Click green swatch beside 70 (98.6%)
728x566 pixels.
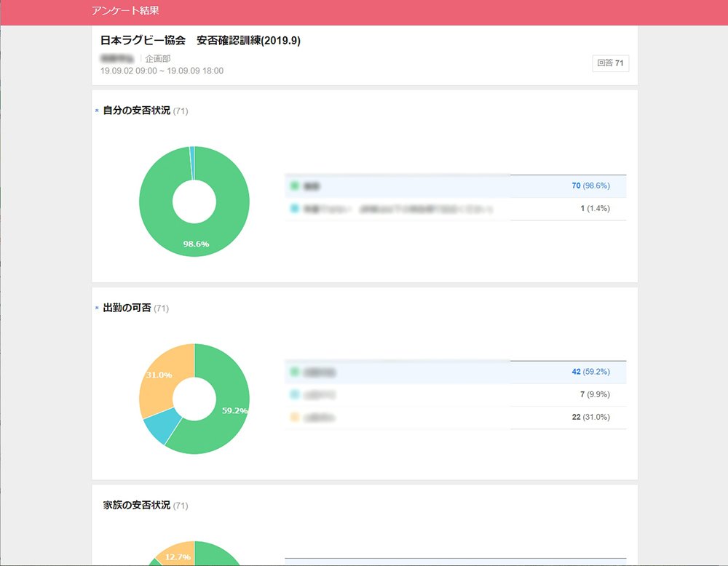(x=294, y=186)
